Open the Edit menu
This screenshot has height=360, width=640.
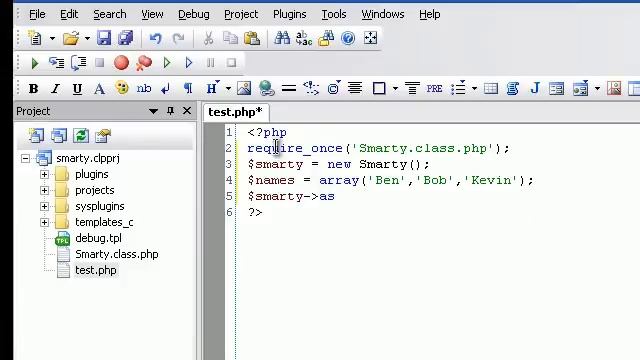[69, 14]
